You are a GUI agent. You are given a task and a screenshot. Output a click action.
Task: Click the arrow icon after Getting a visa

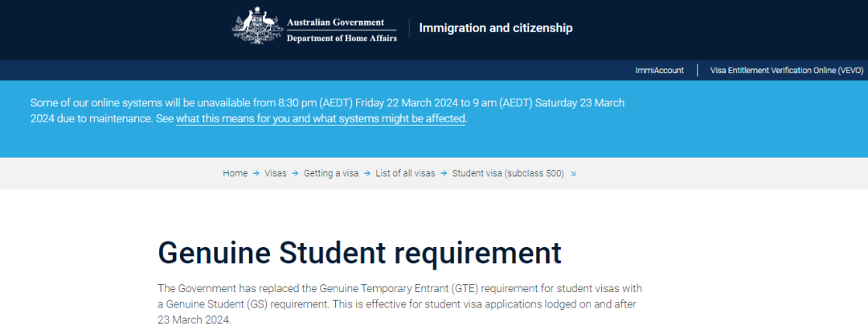point(367,173)
